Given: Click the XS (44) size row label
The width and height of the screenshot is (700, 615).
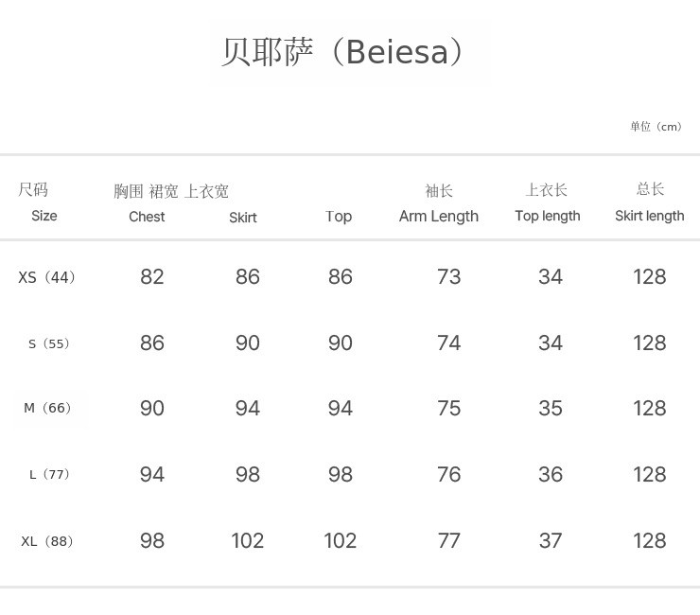Looking at the screenshot, I should tap(47, 277).
